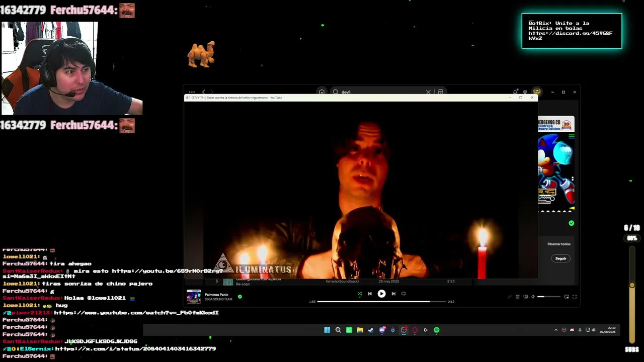Open the Spotify mini player
The height and width of the screenshot is (362, 644).
click(x=567, y=297)
